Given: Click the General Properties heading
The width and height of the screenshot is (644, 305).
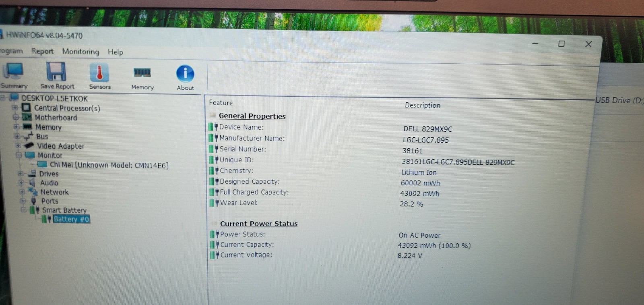Looking at the screenshot, I should coord(252,116).
